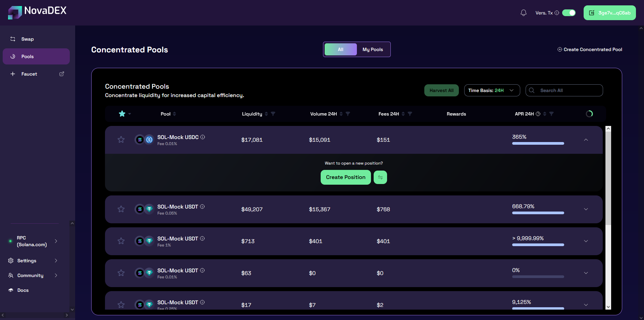Image resolution: width=644 pixels, height=320 pixels.
Task: Click the Create Concentrated Pool link
Action: [x=590, y=49]
